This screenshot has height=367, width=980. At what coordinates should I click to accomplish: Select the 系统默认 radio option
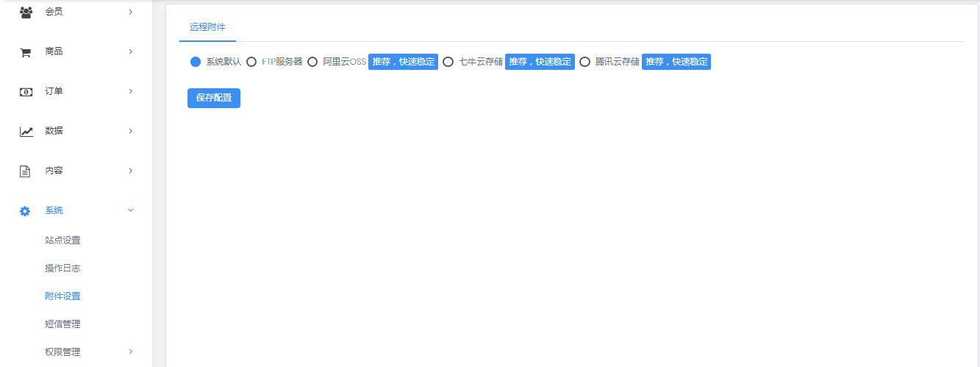coord(196,62)
